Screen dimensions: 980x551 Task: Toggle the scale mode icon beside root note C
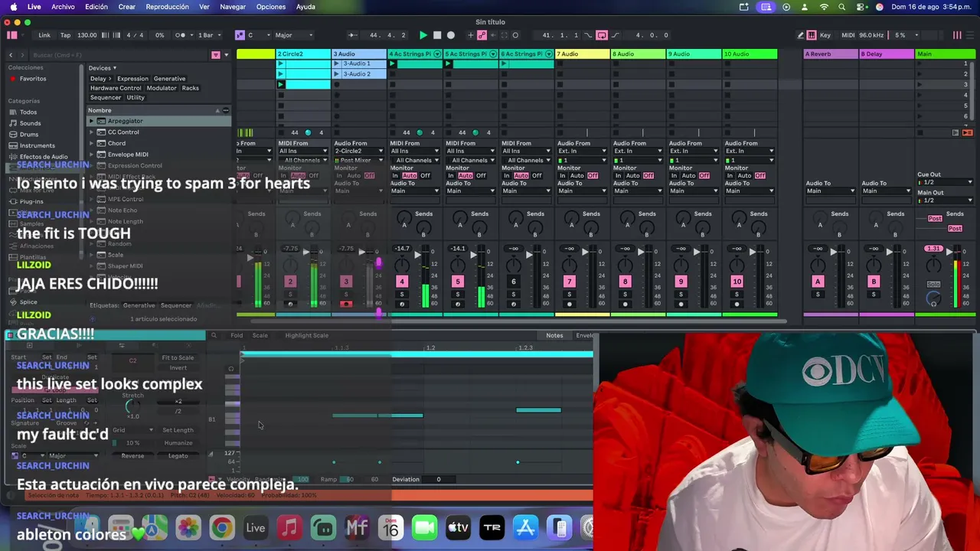click(x=240, y=35)
